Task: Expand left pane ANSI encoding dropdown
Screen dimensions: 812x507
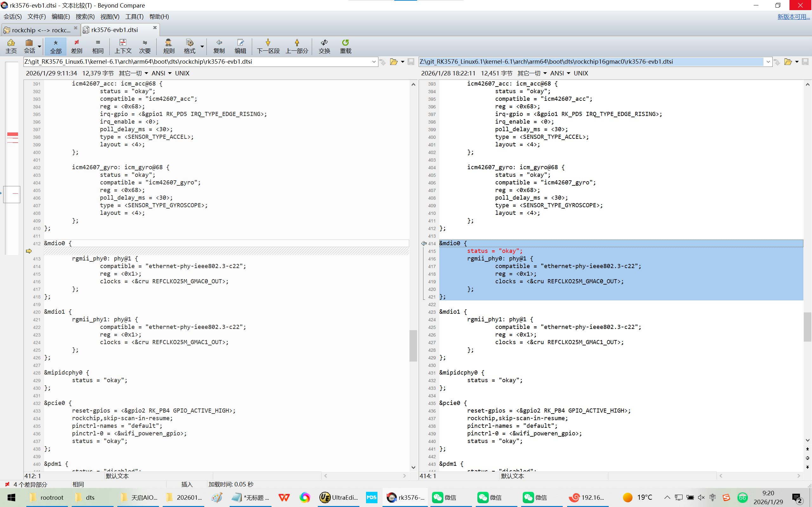Action: (170, 73)
